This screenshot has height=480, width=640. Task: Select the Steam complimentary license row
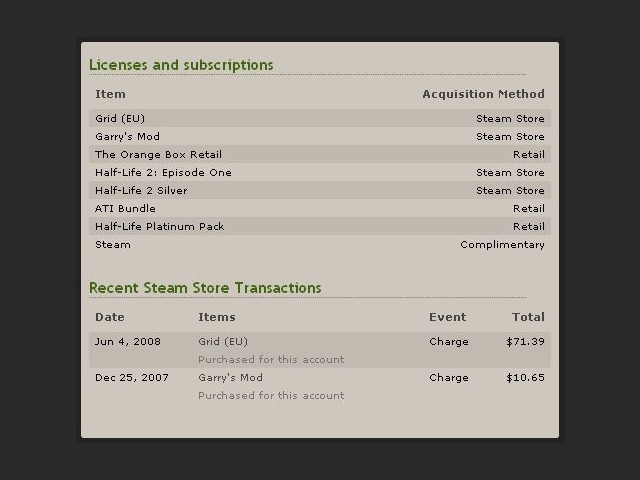(320, 244)
